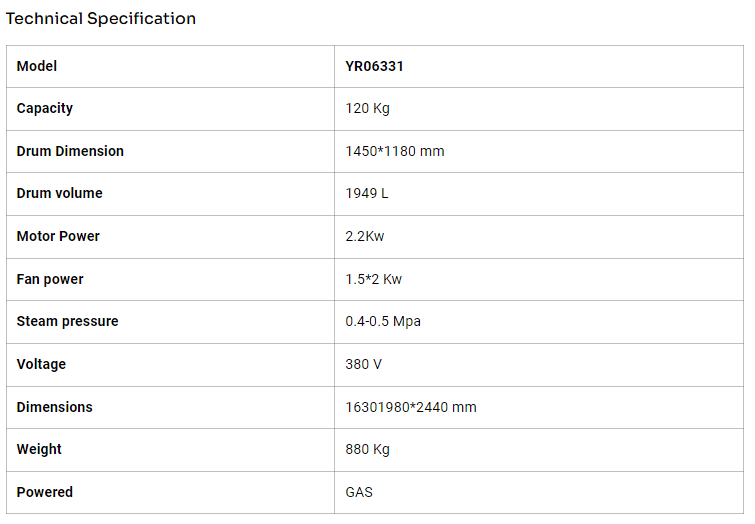Select the Drum Dimension label
Viewport: 755px width, 524px height.
point(70,151)
